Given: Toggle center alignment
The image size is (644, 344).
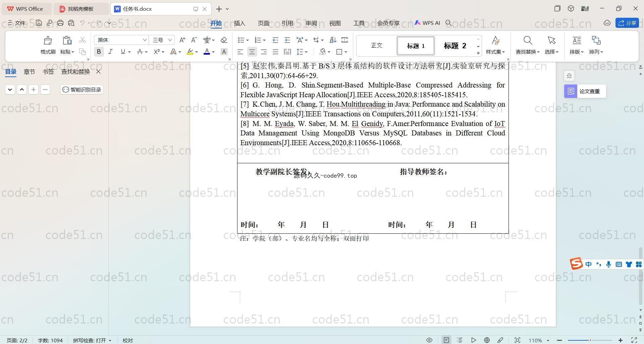Looking at the screenshot, I should (252, 52).
